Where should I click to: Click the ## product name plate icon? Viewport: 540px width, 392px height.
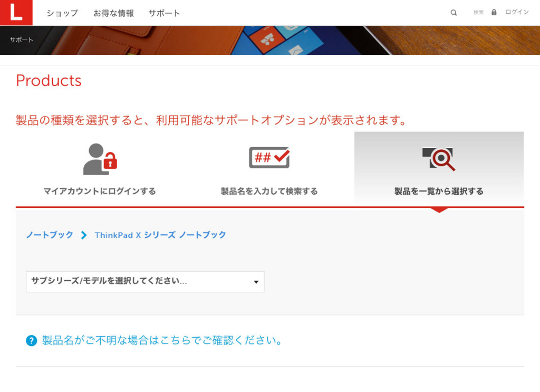point(269,157)
